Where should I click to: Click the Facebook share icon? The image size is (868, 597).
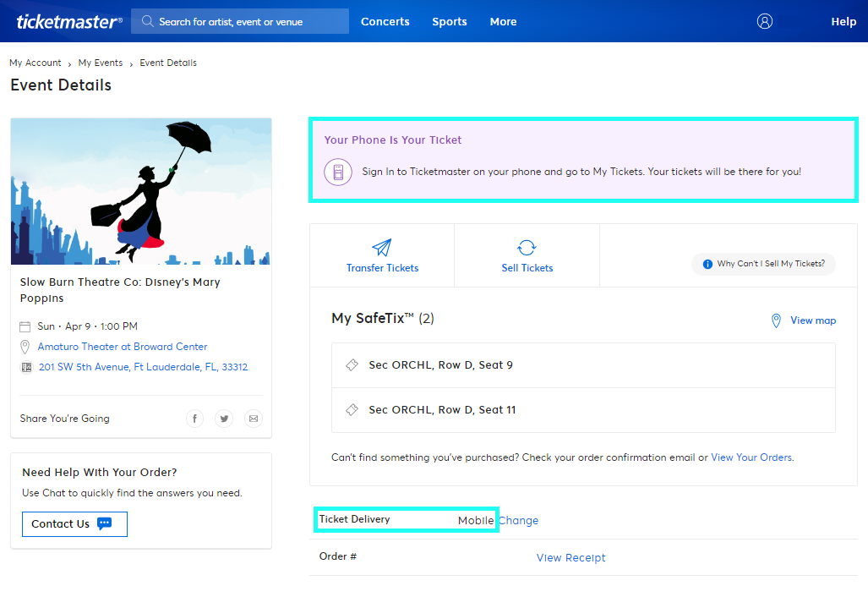point(194,419)
